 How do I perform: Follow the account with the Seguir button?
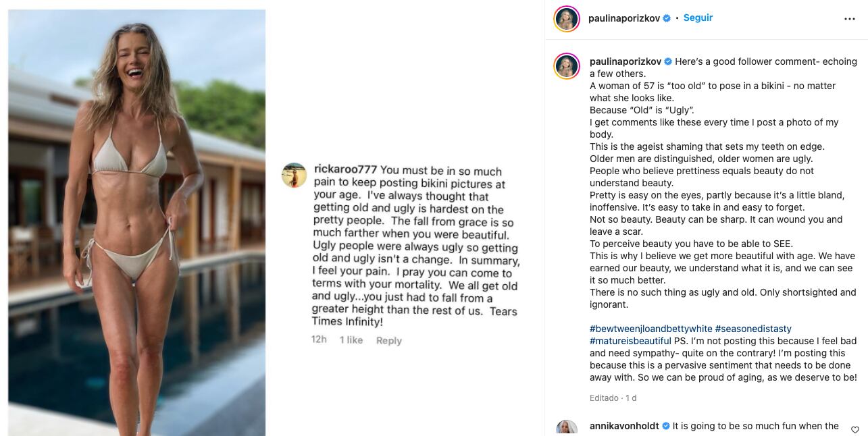698,18
